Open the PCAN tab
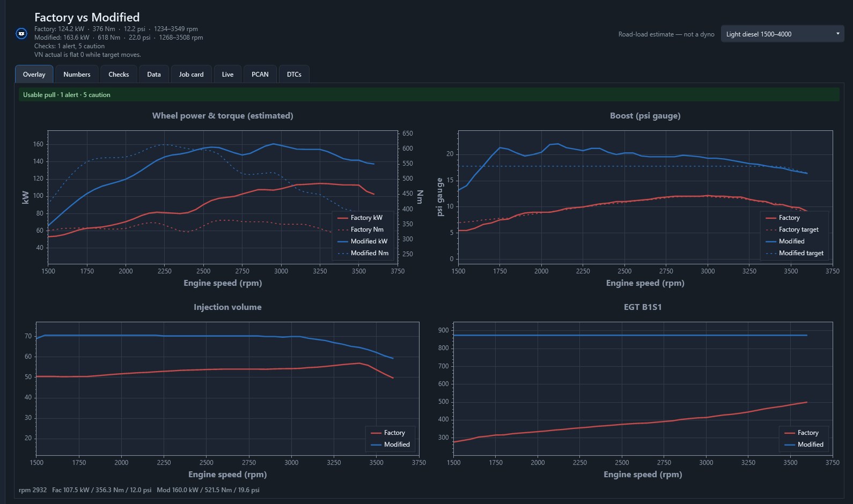This screenshot has height=504, width=853. tap(260, 74)
